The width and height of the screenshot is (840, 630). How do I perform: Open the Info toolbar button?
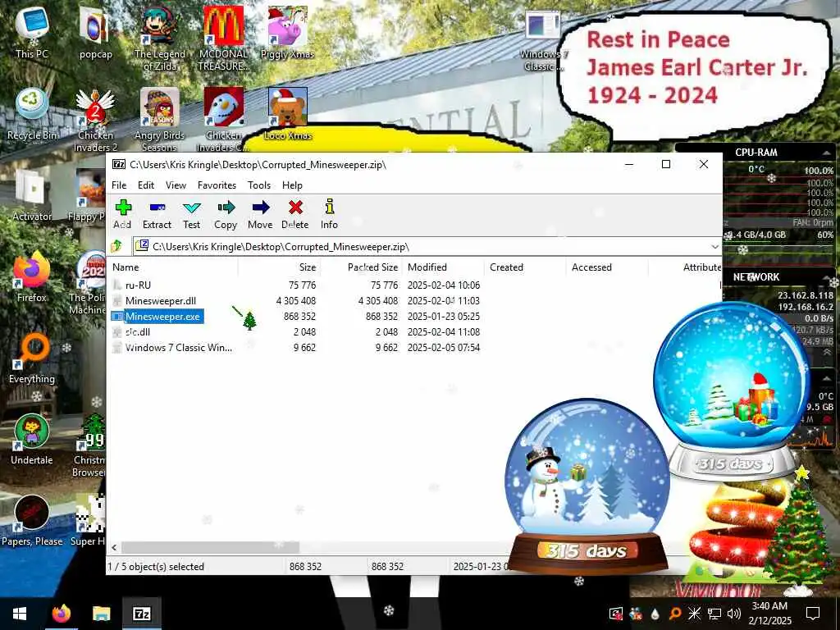tap(329, 214)
